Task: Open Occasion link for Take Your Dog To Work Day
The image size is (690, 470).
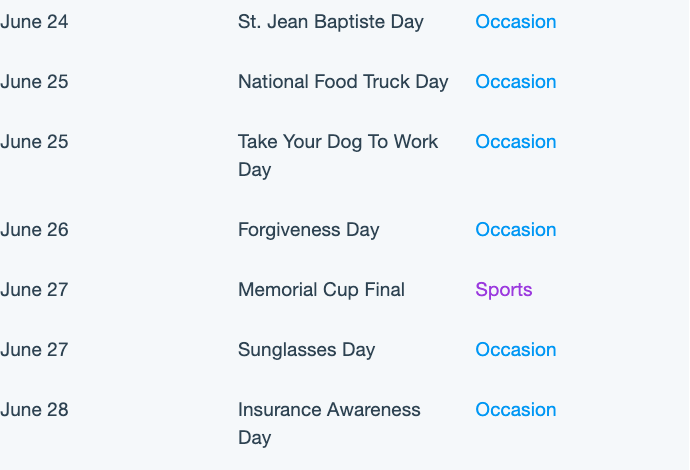Action: pyautogui.click(x=516, y=142)
